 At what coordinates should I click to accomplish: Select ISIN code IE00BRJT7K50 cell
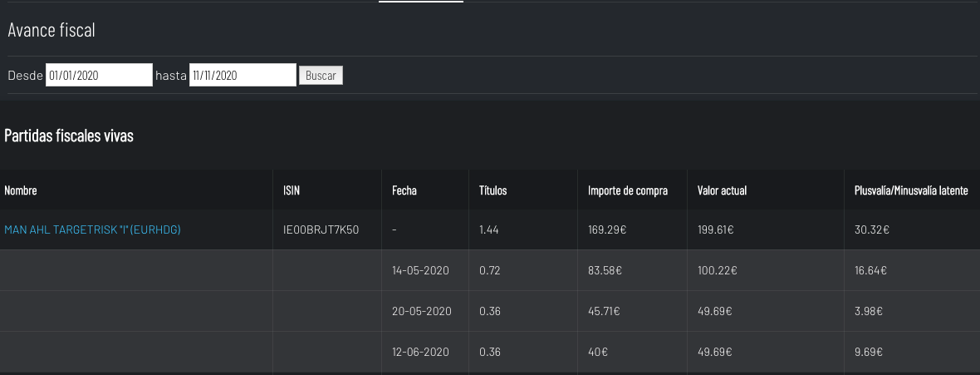click(x=321, y=229)
